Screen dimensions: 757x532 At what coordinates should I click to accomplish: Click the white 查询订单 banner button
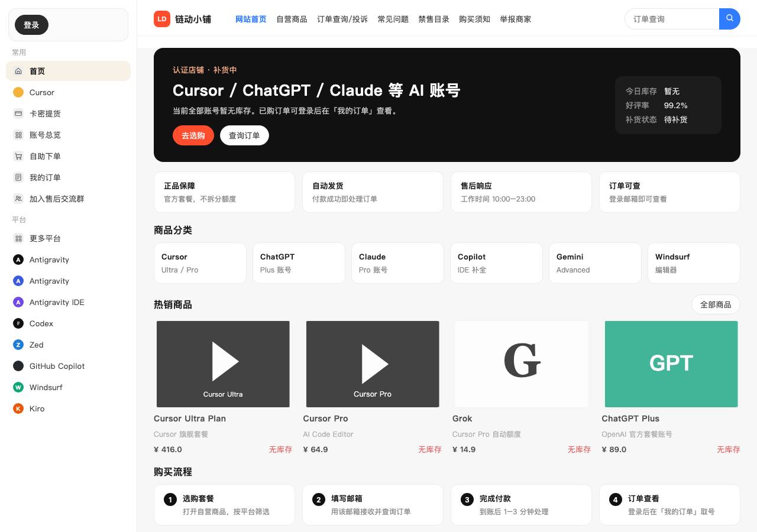click(244, 135)
